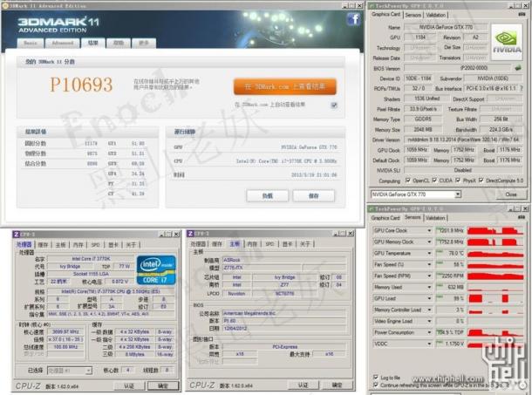Viewport: 532px width, 395px height.
Task: Open the GPU Temperature sensor dropdown
Action: coord(429,253)
